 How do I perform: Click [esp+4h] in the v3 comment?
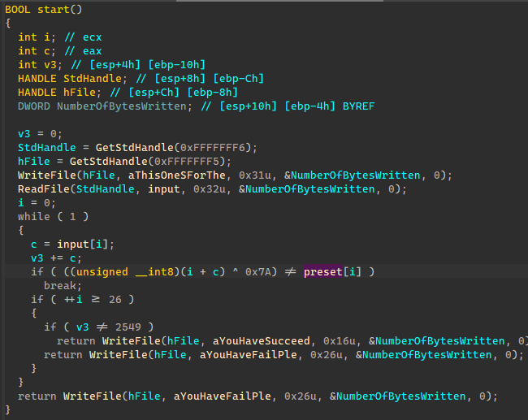(115, 65)
